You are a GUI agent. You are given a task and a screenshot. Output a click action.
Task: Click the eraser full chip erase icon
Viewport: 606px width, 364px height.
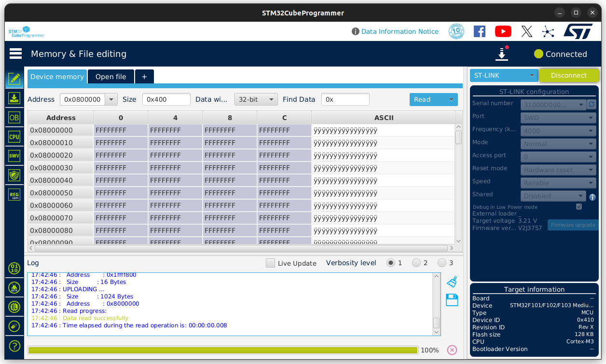[14, 326]
